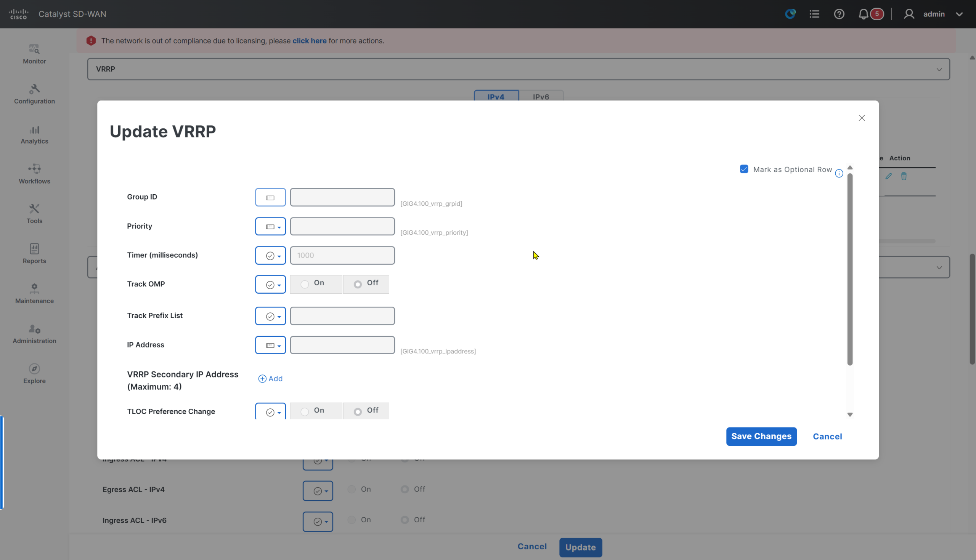Focus the Group ID input field

[x=342, y=197]
